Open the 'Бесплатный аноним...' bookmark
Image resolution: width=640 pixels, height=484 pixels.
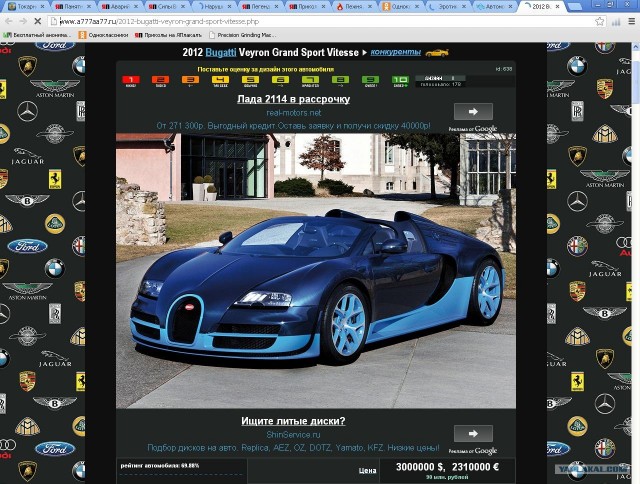38,35
